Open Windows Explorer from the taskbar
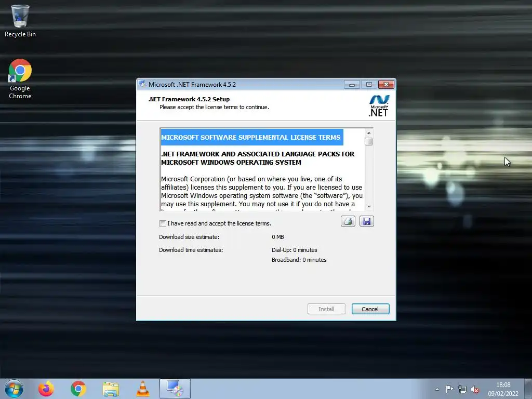Screen dimensions: 532x399 [111, 389]
